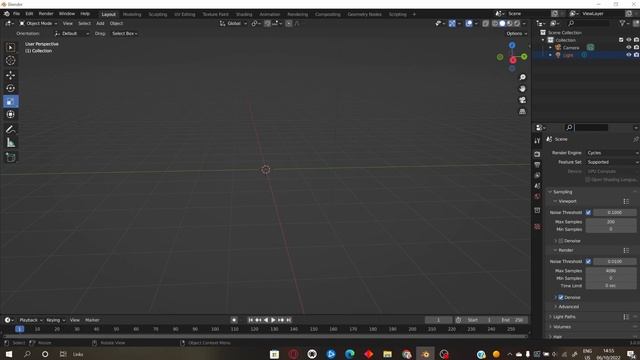Open the timeline Playback popover
This screenshot has width=640, height=360.
click(x=31, y=320)
